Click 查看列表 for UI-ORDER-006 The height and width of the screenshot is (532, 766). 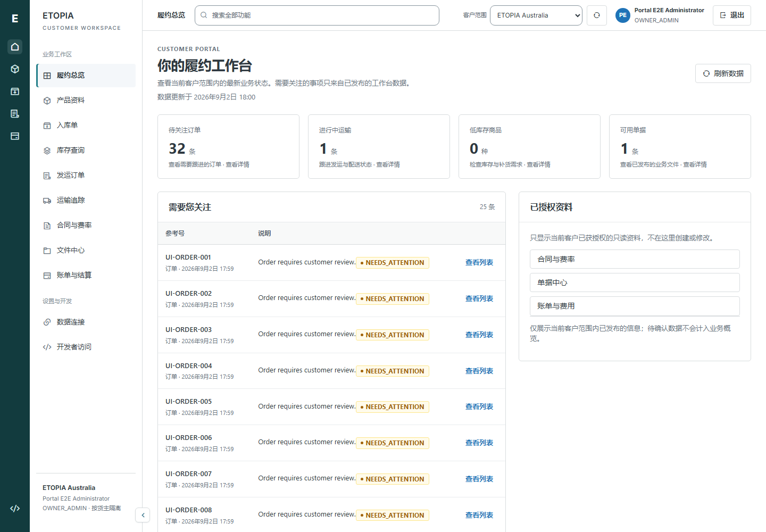coord(479,443)
